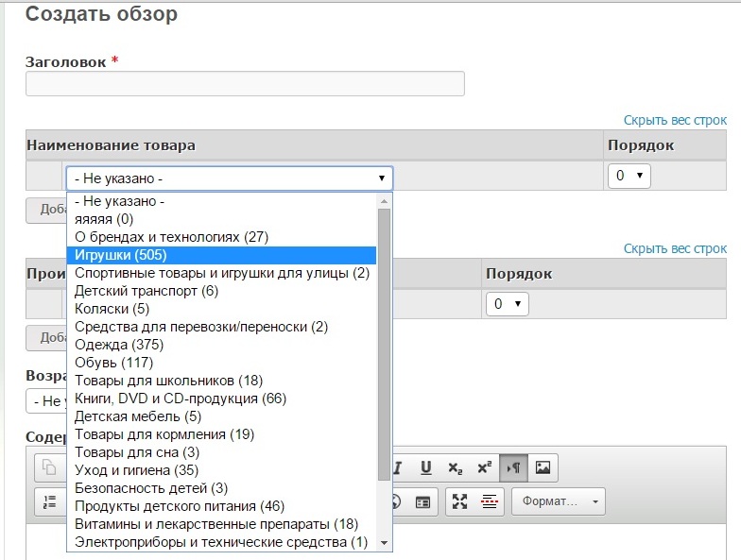This screenshot has width=741, height=560.
Task: Choose 'Детский транспорт (6)' option
Action: [222, 291]
